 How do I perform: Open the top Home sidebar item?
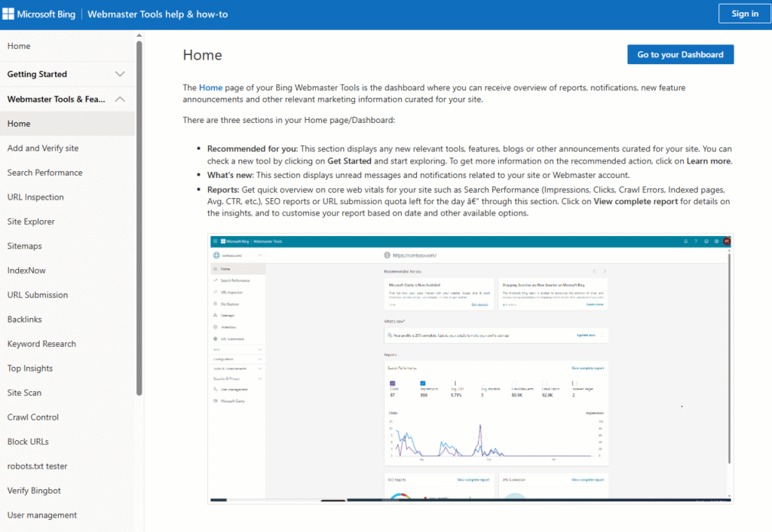coord(19,46)
